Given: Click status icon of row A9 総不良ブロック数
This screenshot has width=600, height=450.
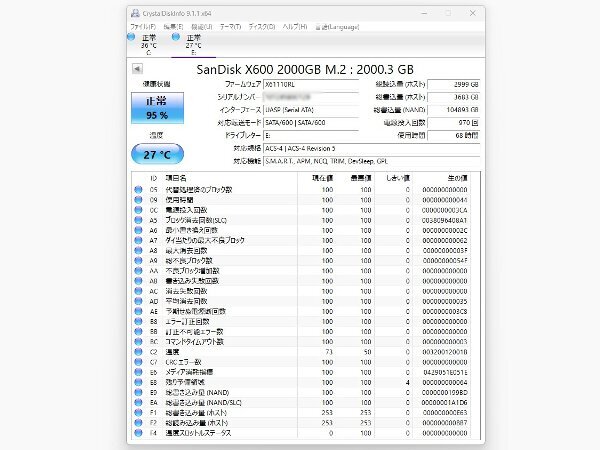Looking at the screenshot, I should click(x=138, y=261).
